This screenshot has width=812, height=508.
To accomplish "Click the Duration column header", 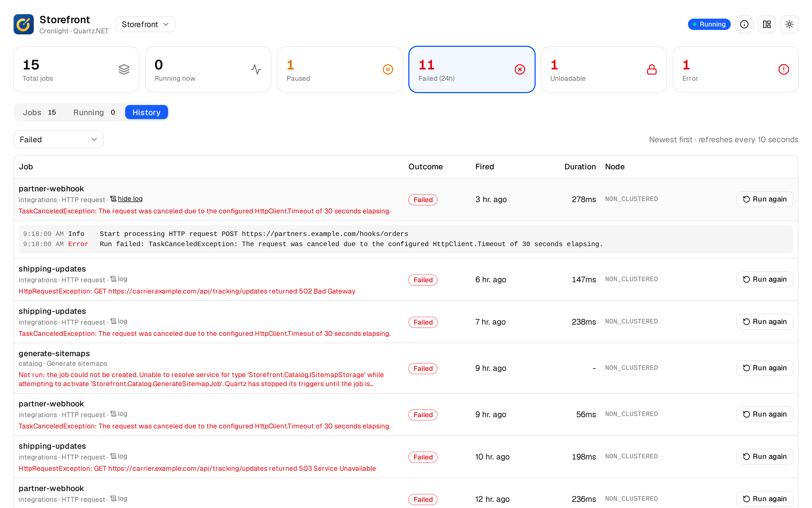I will coord(580,167).
